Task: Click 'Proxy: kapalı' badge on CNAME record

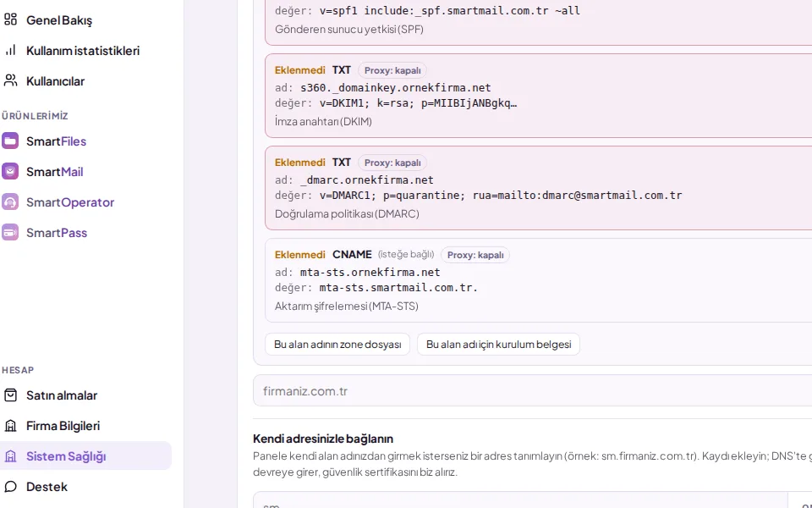Action: point(475,255)
